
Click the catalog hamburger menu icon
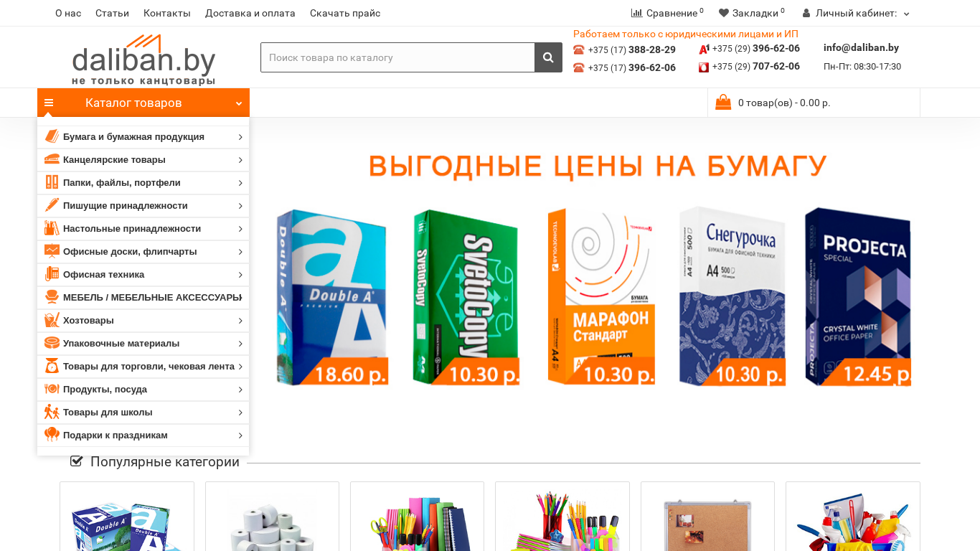pyautogui.click(x=49, y=103)
